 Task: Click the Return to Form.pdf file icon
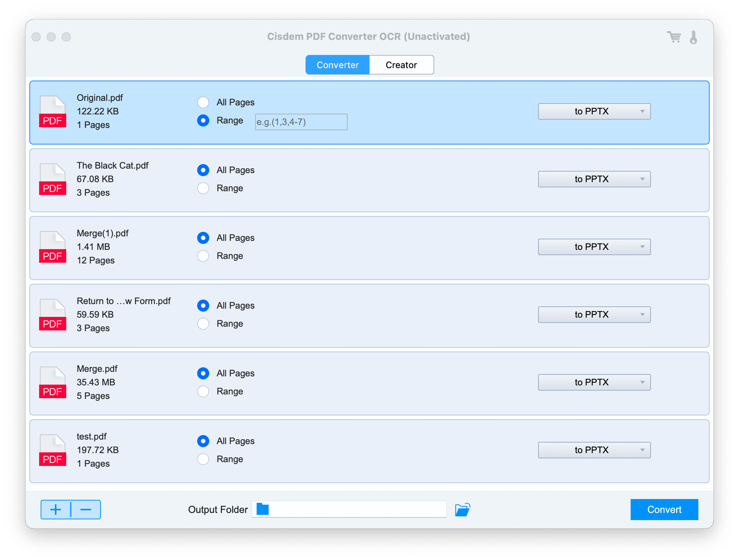pyautogui.click(x=53, y=315)
